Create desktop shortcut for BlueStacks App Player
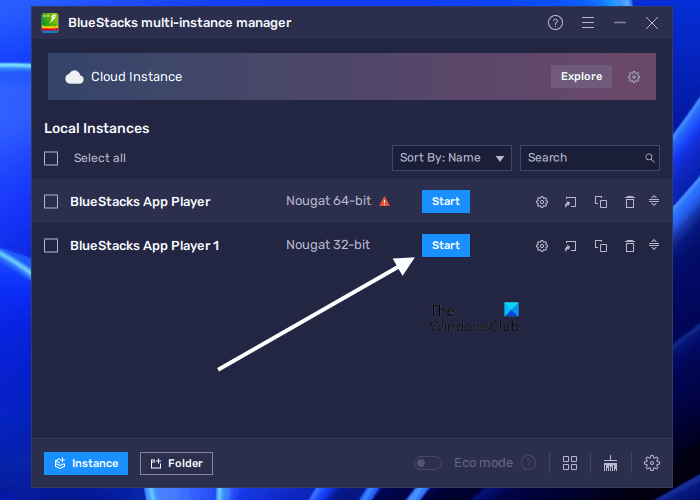700x500 pixels. click(x=571, y=202)
